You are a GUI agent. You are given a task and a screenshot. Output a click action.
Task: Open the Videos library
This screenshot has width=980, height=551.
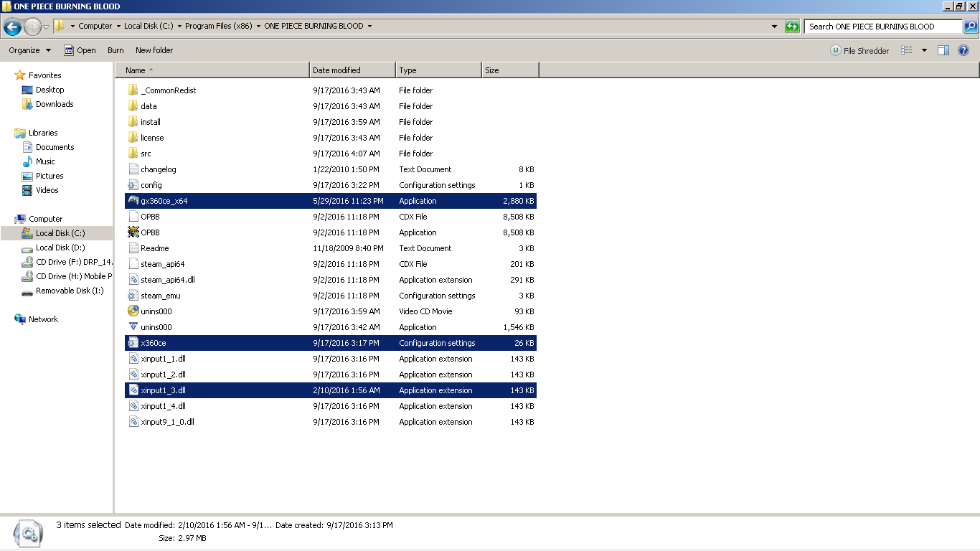coord(47,190)
